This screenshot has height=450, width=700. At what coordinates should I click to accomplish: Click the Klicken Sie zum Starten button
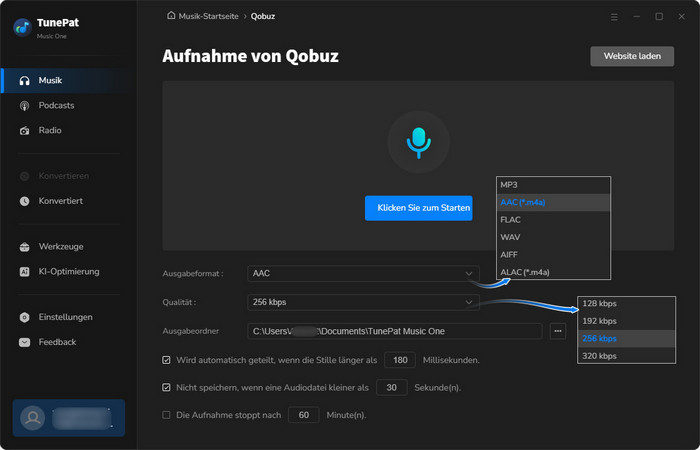point(418,208)
